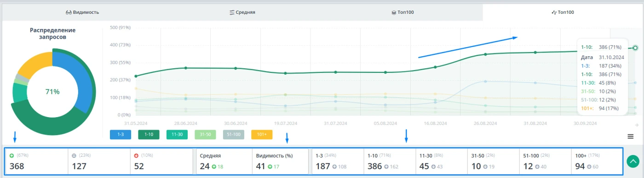Open the chart hamburger menu

pyautogui.click(x=631, y=136)
